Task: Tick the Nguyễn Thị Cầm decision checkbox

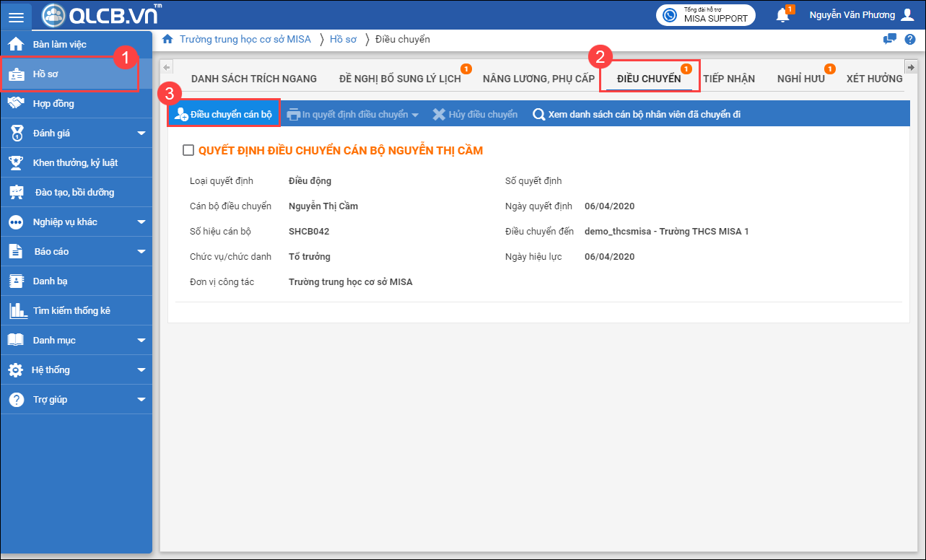Action: point(188,150)
